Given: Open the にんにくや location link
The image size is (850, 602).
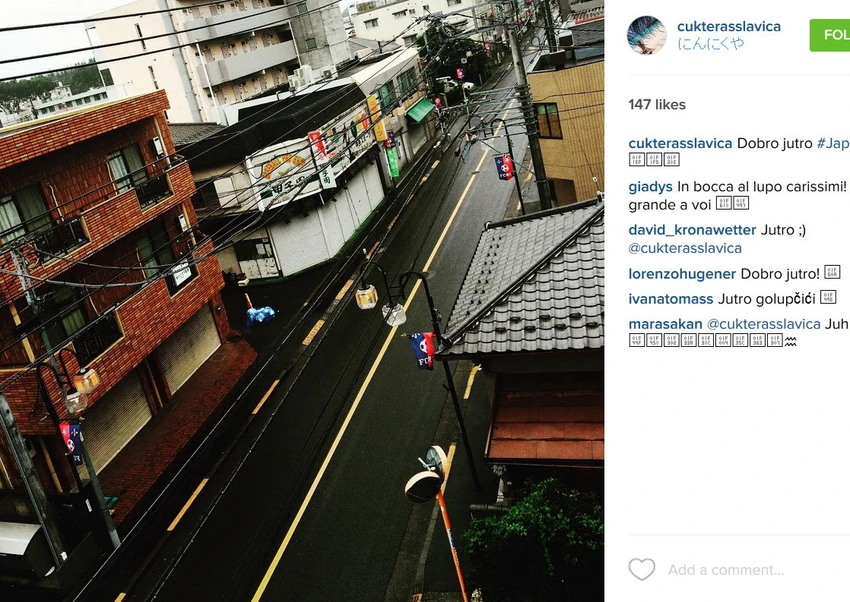Looking at the screenshot, I should click(711, 44).
